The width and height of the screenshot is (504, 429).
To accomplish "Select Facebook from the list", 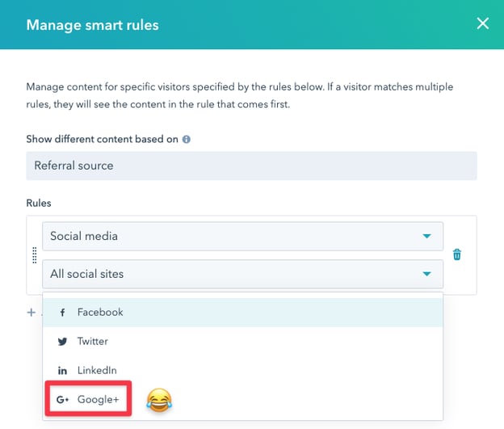I will [x=100, y=312].
